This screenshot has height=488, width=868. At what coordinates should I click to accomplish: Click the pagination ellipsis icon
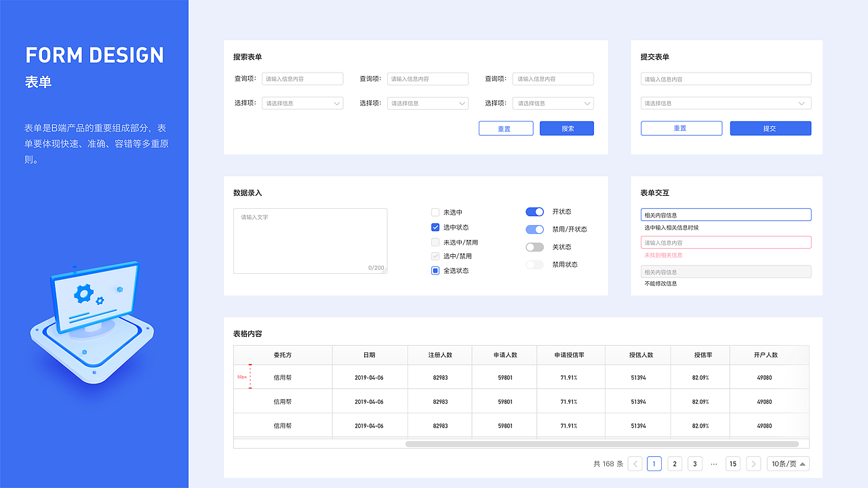[x=714, y=464]
